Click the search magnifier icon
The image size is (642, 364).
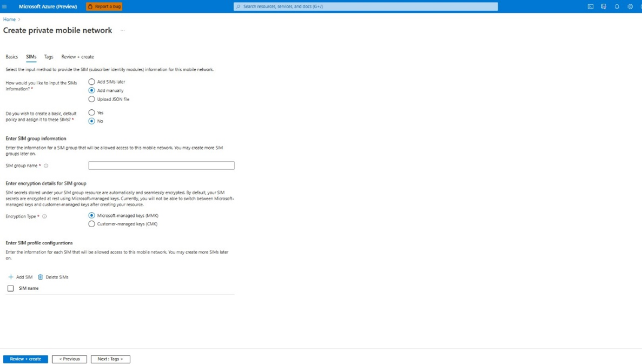point(239,6)
